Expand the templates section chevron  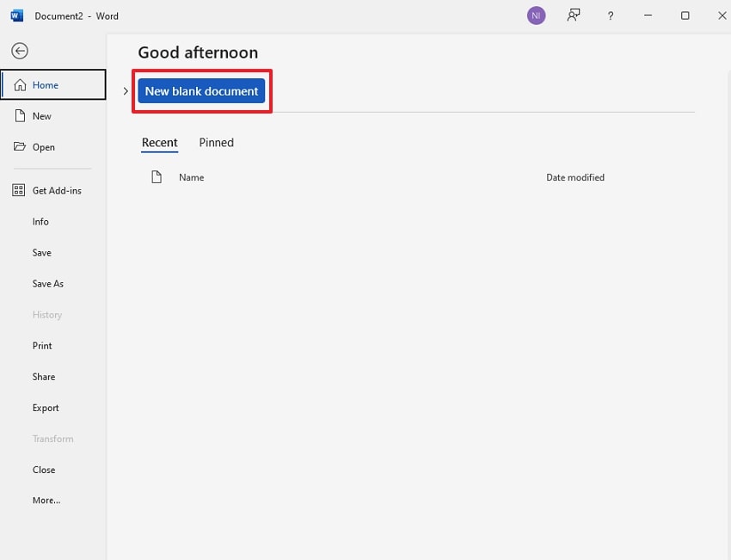pos(126,91)
